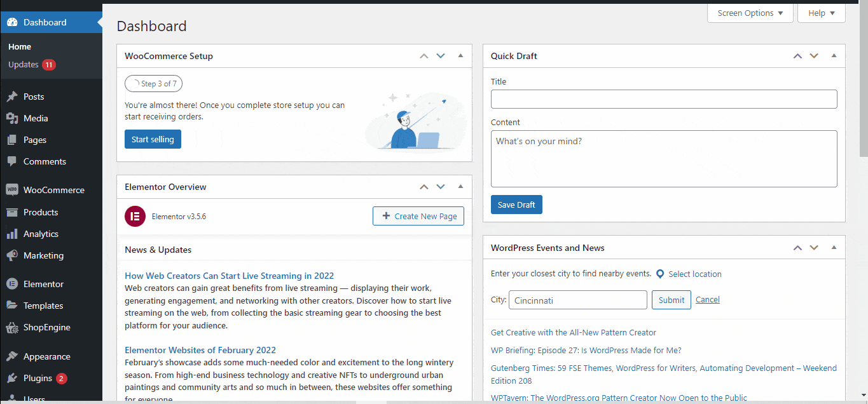Focus the Quick Draft Title field

click(664, 99)
